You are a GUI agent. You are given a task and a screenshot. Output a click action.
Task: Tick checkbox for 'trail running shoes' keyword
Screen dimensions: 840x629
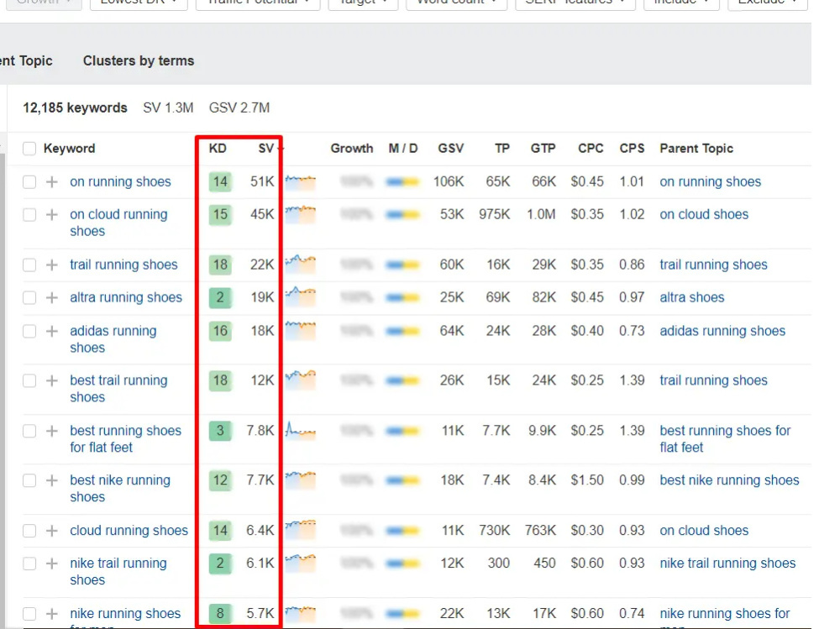[x=29, y=265]
